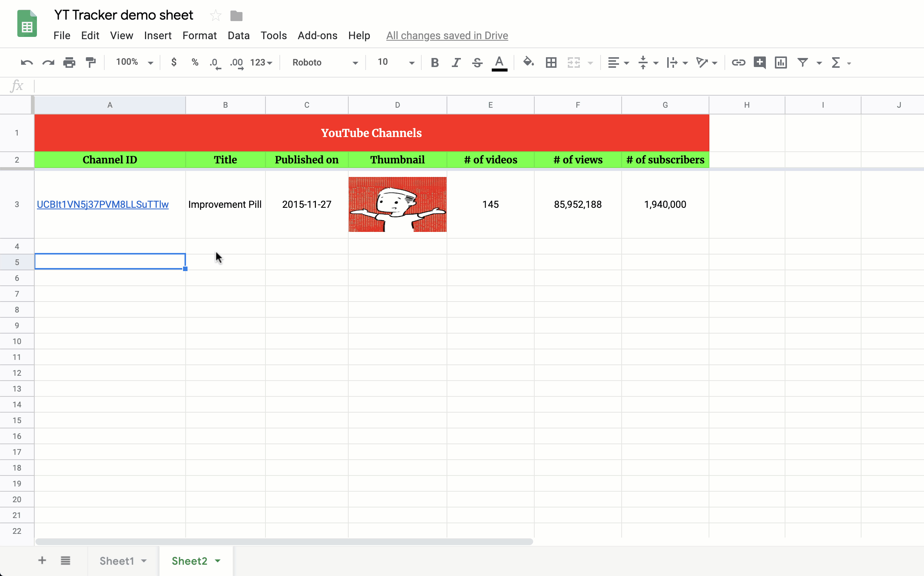This screenshot has width=924, height=576.
Task: Click the print icon
Action: [x=69, y=62]
